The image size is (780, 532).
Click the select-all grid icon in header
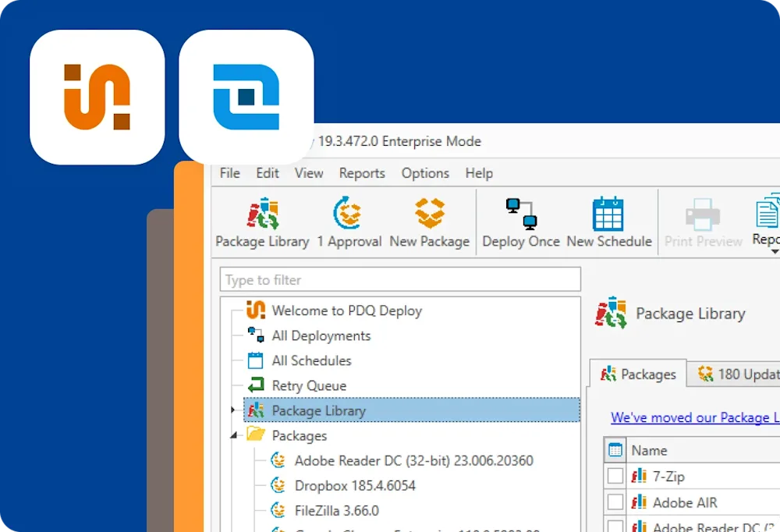615,450
